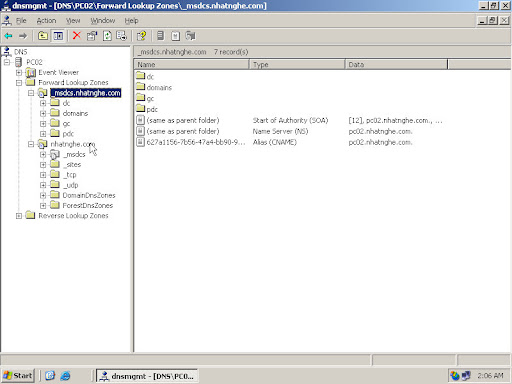Viewport: 512px width, 384px height.
Task: Click the network connection tray icon
Action: pyautogui.click(x=466, y=376)
